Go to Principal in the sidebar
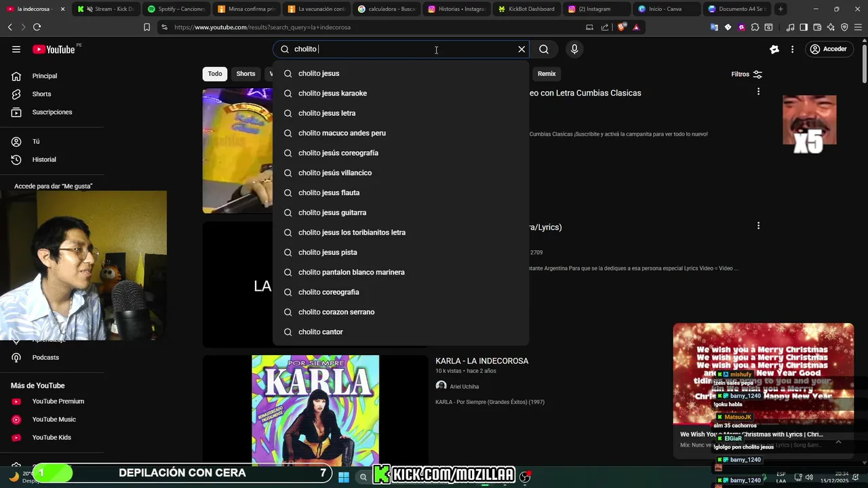The height and width of the screenshot is (488, 868). 45,76
